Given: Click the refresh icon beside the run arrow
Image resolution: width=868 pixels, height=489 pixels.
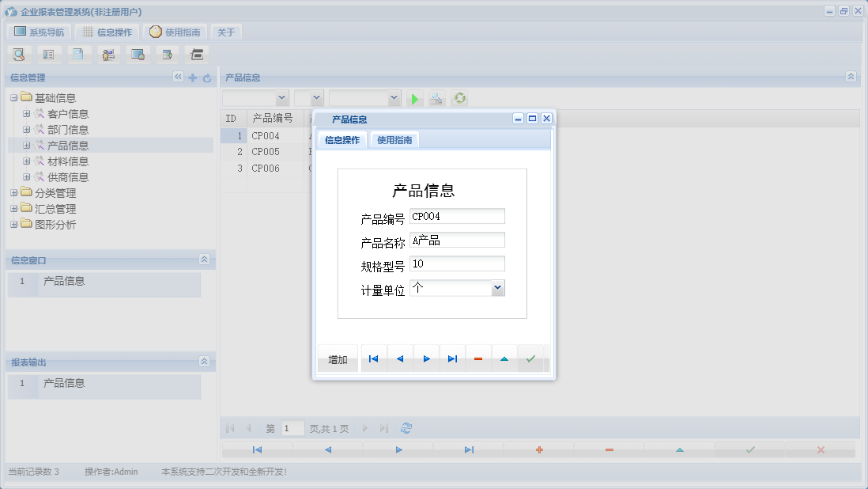Looking at the screenshot, I should (x=459, y=98).
